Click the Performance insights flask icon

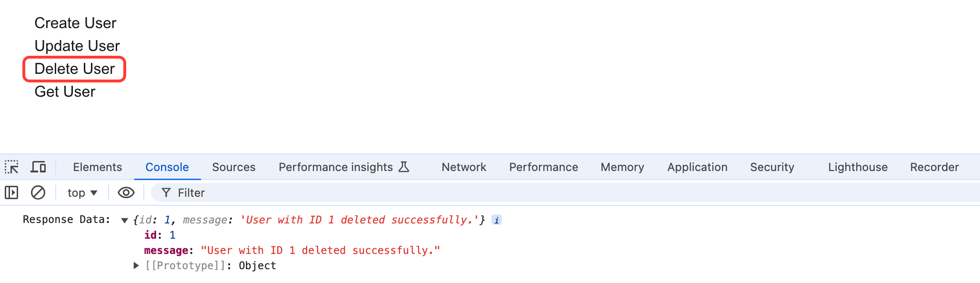pos(404,167)
